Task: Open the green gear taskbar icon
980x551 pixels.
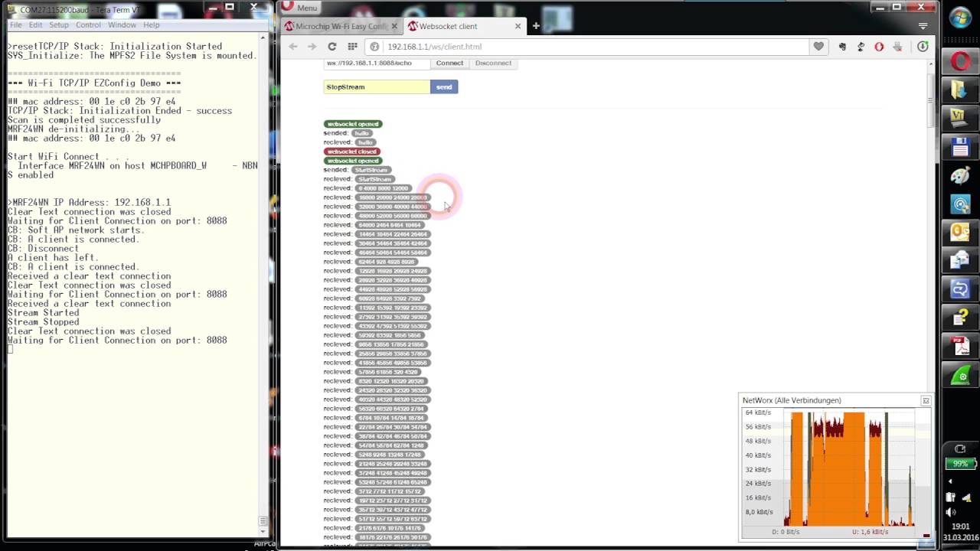Action: click(960, 376)
